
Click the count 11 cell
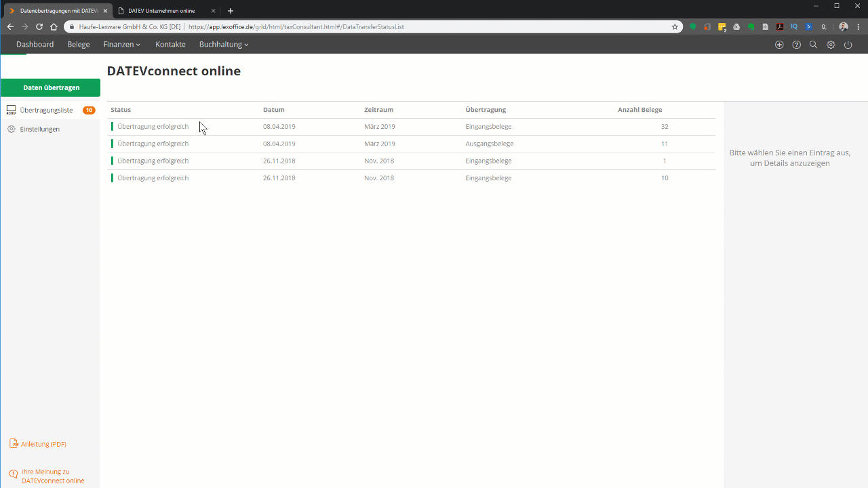pos(665,144)
